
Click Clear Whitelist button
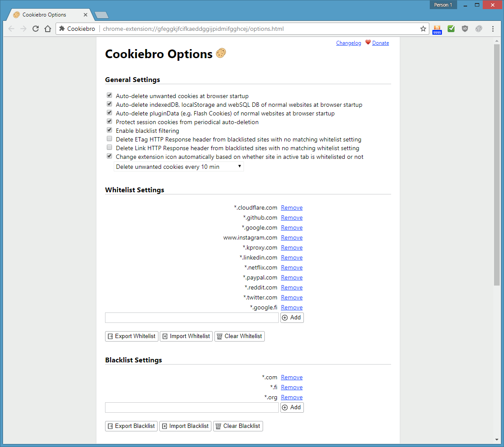(240, 336)
